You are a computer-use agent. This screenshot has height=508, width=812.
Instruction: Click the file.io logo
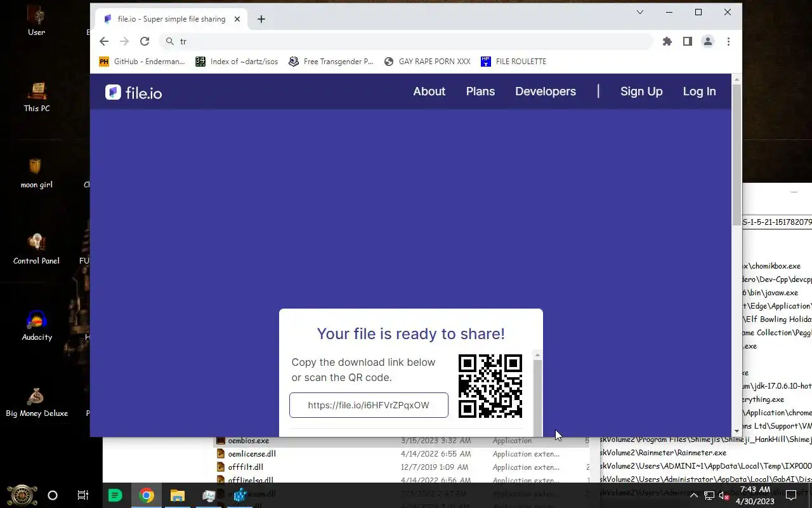point(133,93)
